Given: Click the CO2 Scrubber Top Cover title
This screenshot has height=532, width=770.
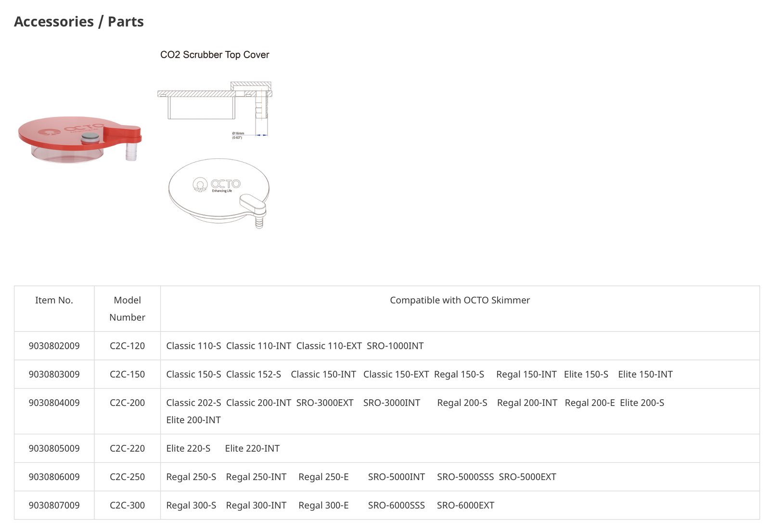Looking at the screenshot, I should coord(215,55).
